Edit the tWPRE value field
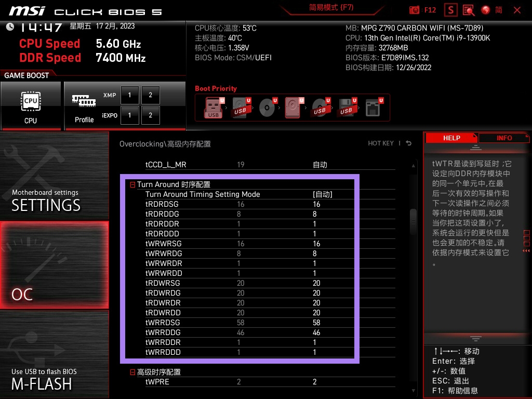Image resolution: width=532 pixels, height=399 pixels. (314, 382)
